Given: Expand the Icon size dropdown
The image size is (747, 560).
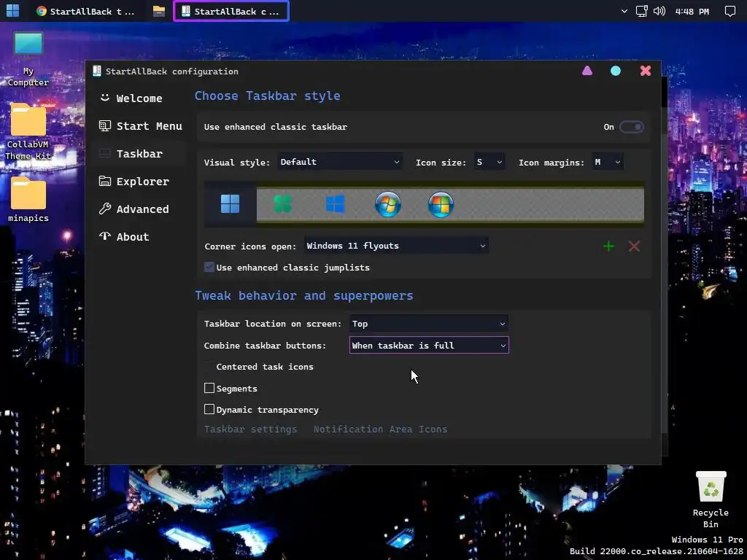Looking at the screenshot, I should tap(489, 162).
